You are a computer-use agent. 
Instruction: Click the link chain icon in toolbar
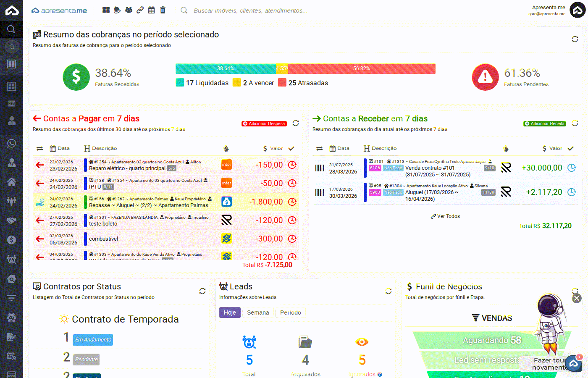[140, 10]
